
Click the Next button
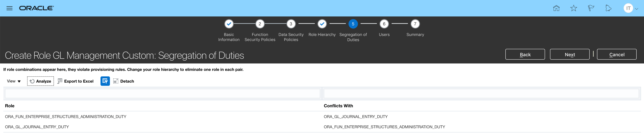[x=569, y=55]
